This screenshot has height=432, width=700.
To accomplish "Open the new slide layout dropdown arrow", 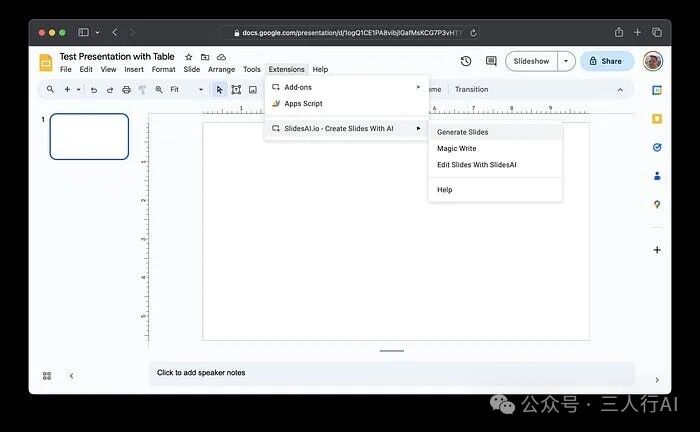I will [78, 90].
